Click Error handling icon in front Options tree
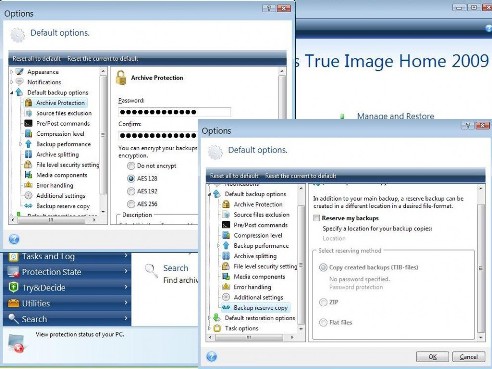Image resolution: width=492 pixels, height=369 pixels. coord(226,287)
